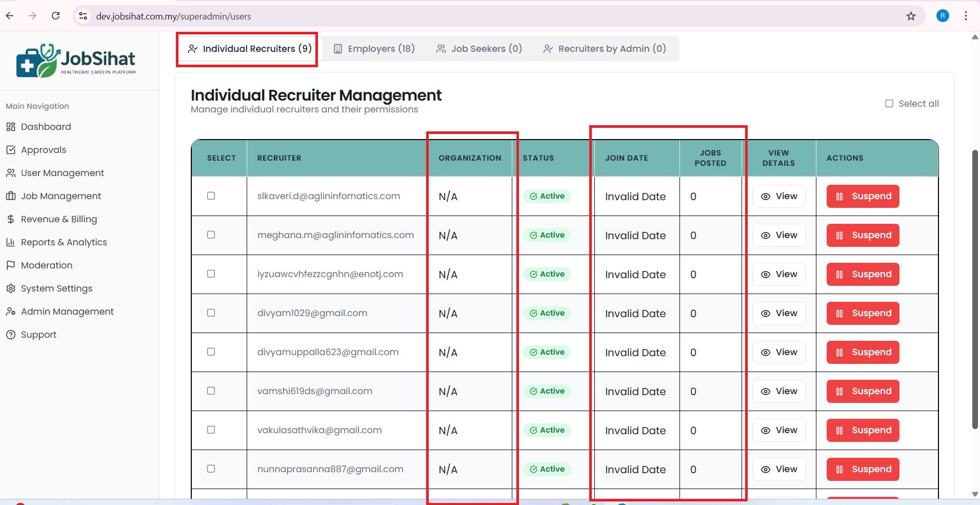Go back using the browser back arrow
Image resolution: width=980 pixels, height=505 pixels.
tap(10, 16)
